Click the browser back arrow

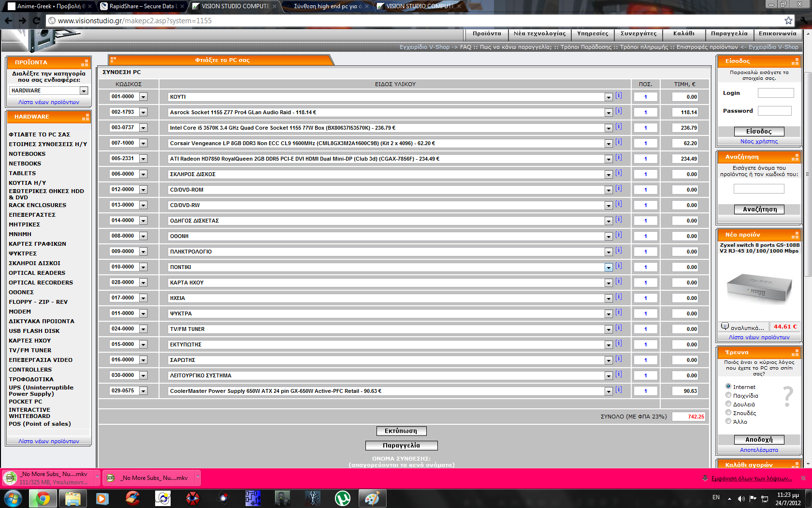pos(8,20)
